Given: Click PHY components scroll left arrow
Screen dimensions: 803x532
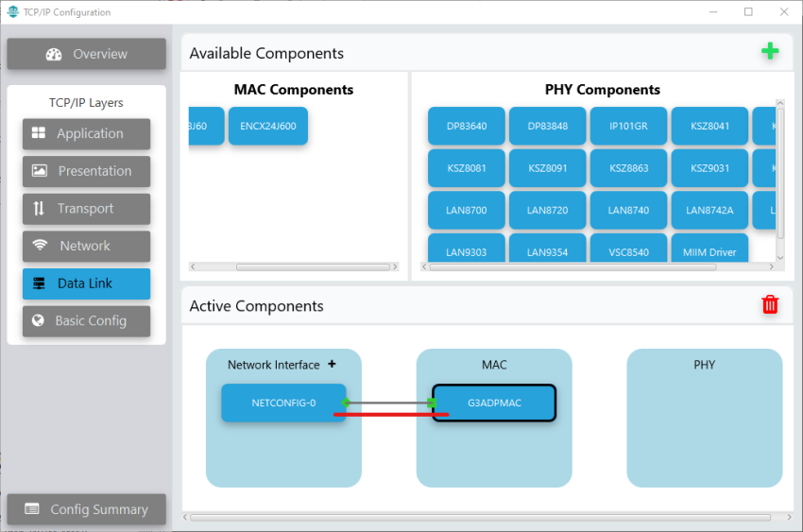Looking at the screenshot, I should pos(424,266).
